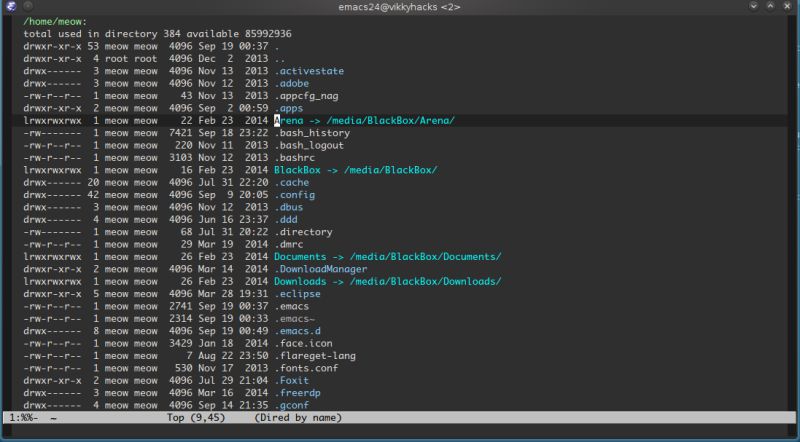
Task: Click the current directory '.' entry
Action: click(x=277, y=46)
